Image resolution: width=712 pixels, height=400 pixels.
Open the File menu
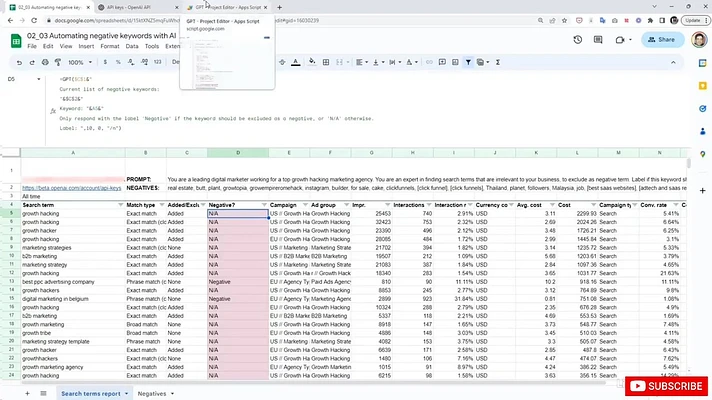coord(32,46)
